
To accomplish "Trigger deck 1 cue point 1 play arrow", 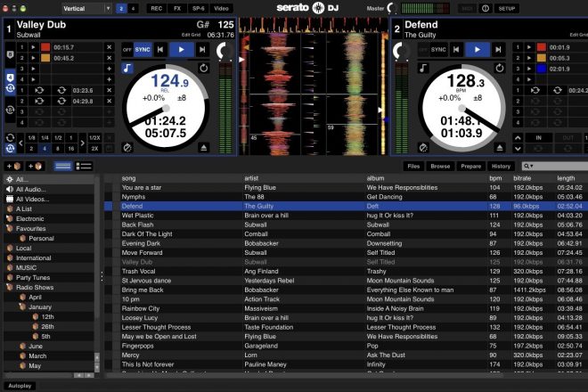I will tap(33, 47).
